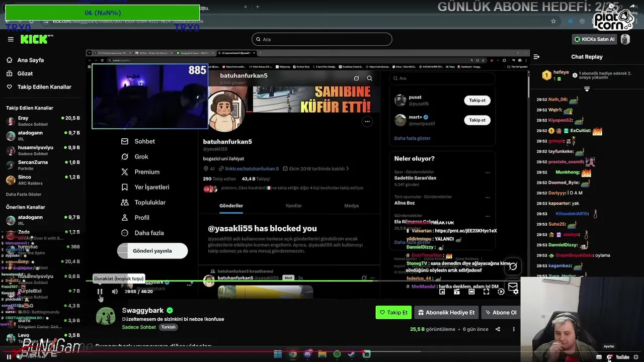Open Takip Edilen Kanallar sidebar item

[x=39, y=87]
